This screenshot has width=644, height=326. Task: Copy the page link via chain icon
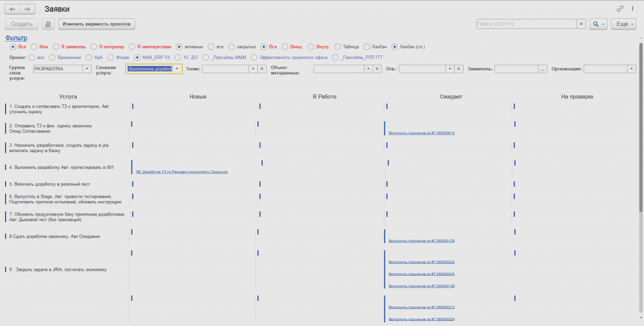pyautogui.click(x=620, y=9)
